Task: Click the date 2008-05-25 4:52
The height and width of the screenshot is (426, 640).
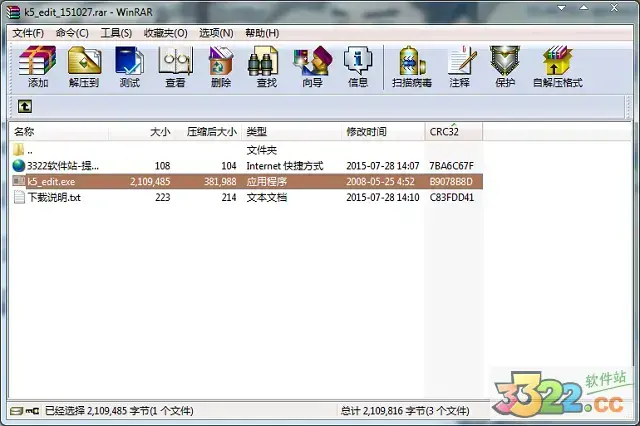Action: [x=380, y=182]
